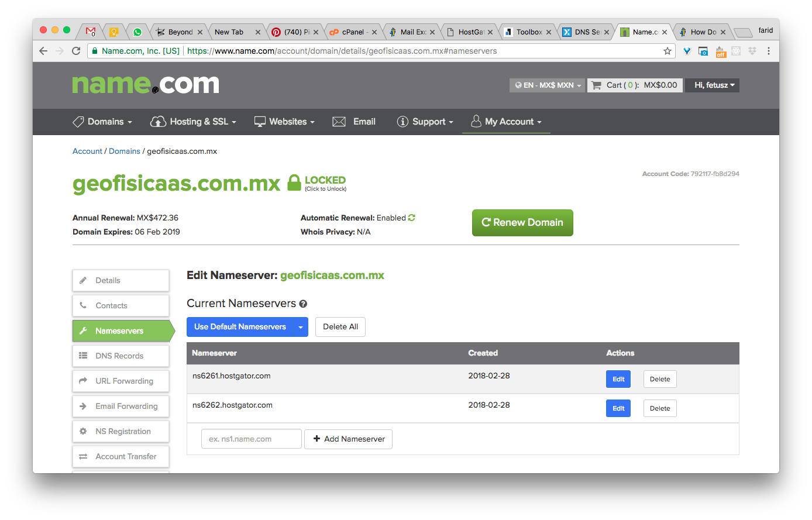Edit ns6262.hostgator.com nameserver
Image resolution: width=812 pixels, height=520 pixels.
618,408
